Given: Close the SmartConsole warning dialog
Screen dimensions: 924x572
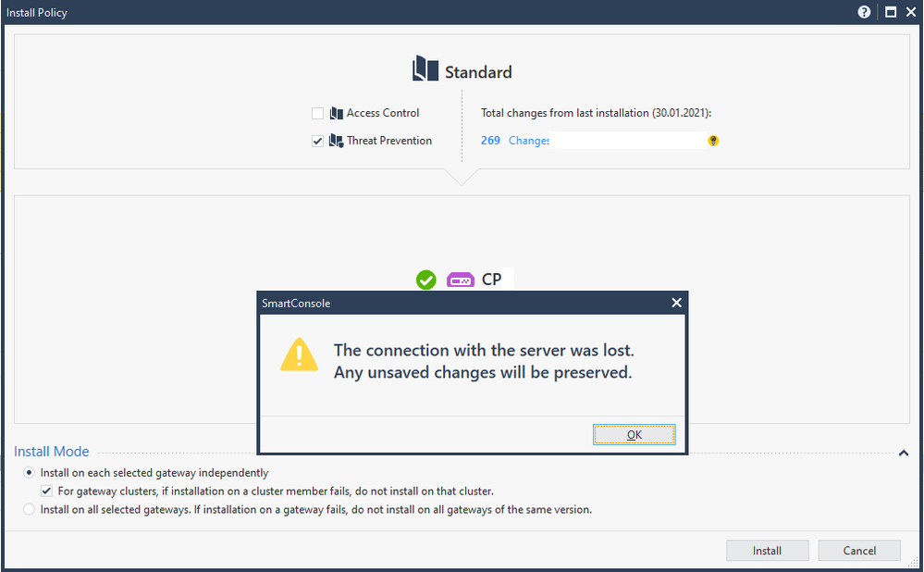Looking at the screenshot, I should [x=676, y=303].
